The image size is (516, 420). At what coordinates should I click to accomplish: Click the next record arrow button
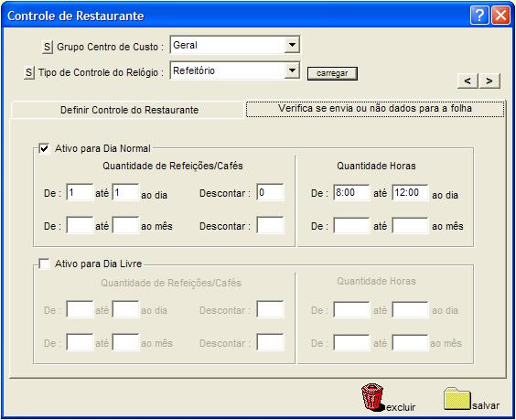[489, 81]
